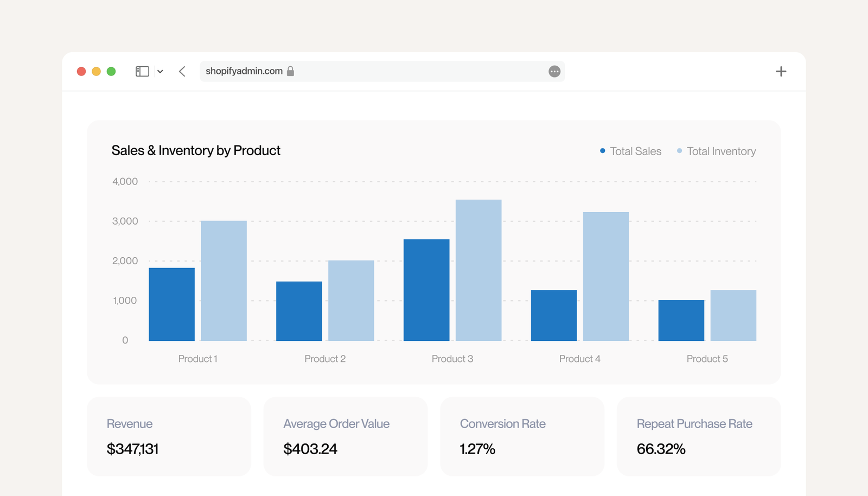Click the Product 5 axis label

coord(707,359)
